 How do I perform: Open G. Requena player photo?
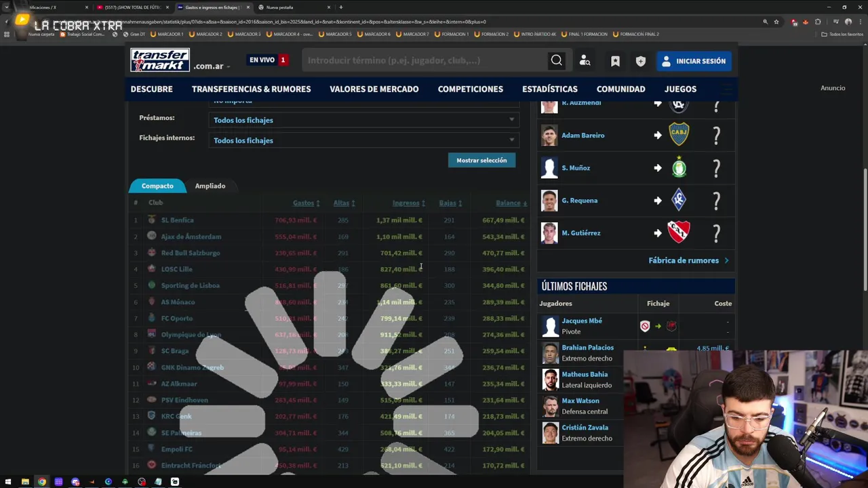pyautogui.click(x=549, y=200)
